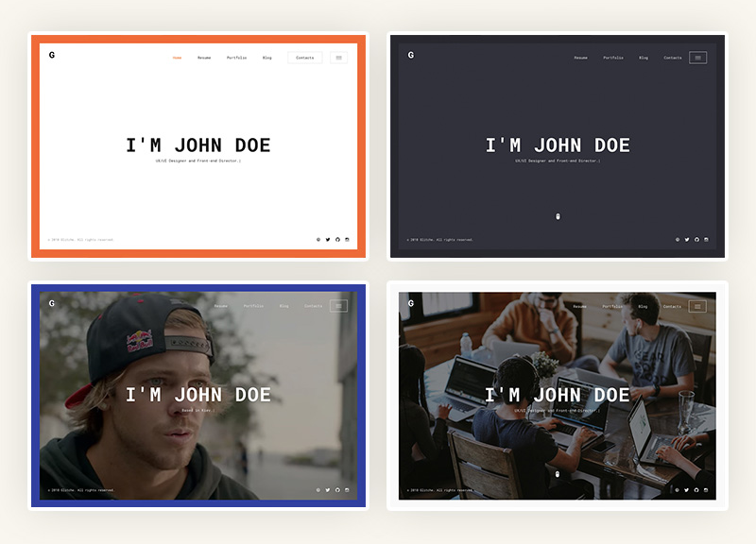The width and height of the screenshot is (756, 544).
Task: Click the GitHub icon in the office photo preview
Action: pyautogui.click(x=696, y=489)
